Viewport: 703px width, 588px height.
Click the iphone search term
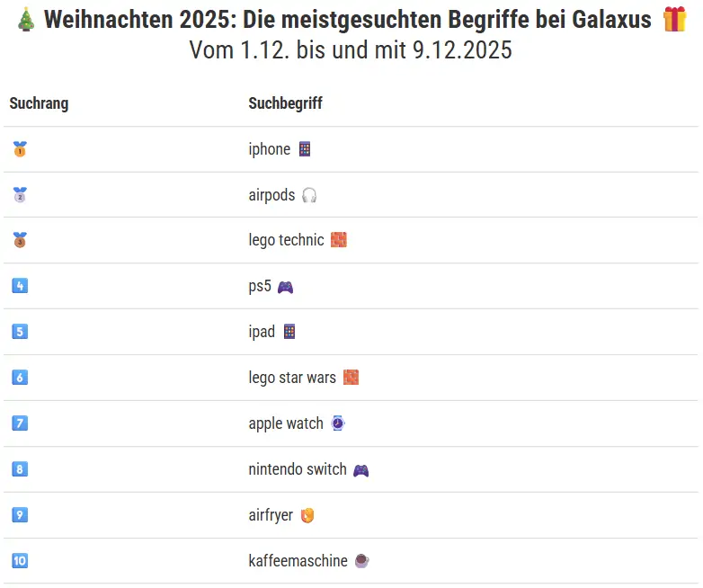pos(269,149)
